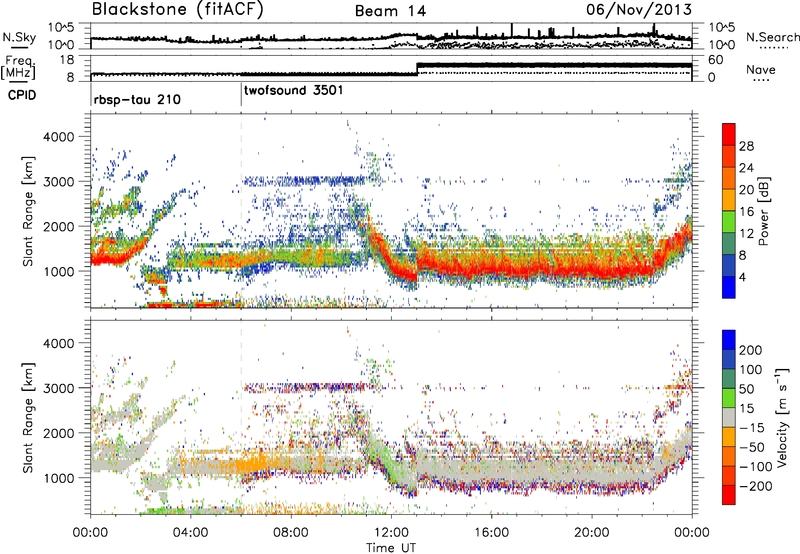Screen dimensions: 800x554
Task: Pick the bright blue bottom segment of power colorbar
Action: point(729,287)
